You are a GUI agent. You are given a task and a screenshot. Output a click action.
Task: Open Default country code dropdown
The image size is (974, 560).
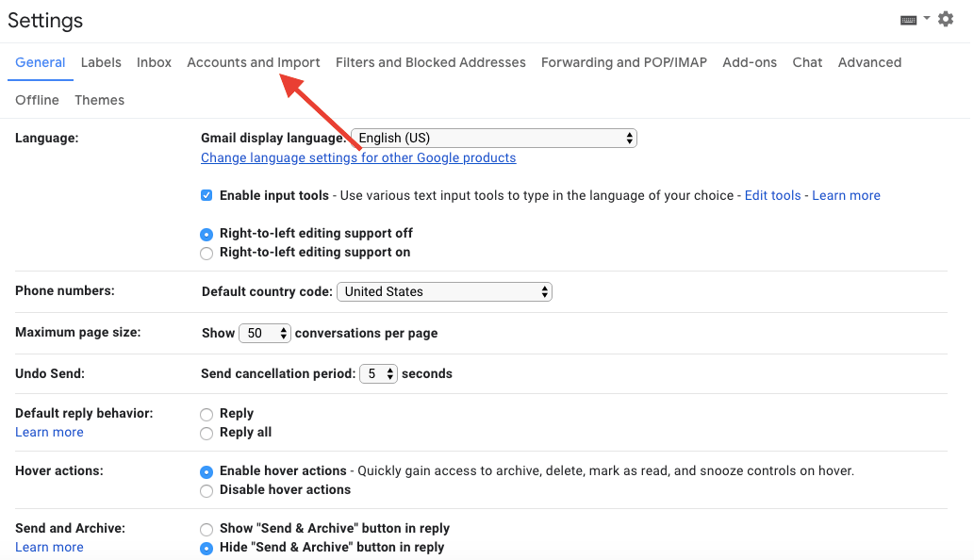[x=444, y=292]
